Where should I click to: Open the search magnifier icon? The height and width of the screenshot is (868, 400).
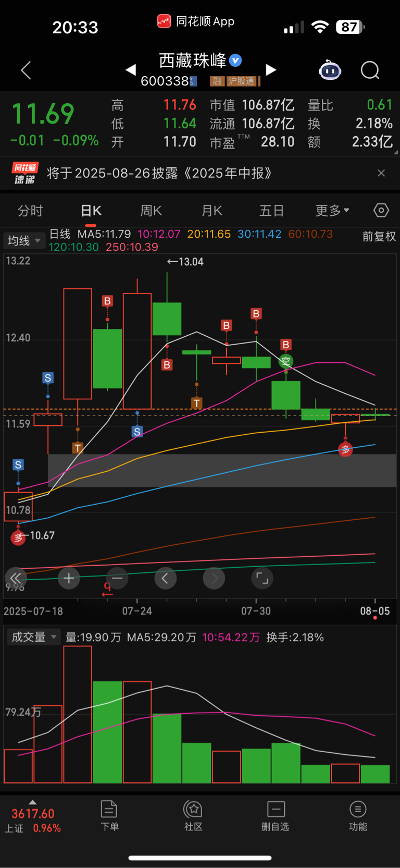point(370,70)
